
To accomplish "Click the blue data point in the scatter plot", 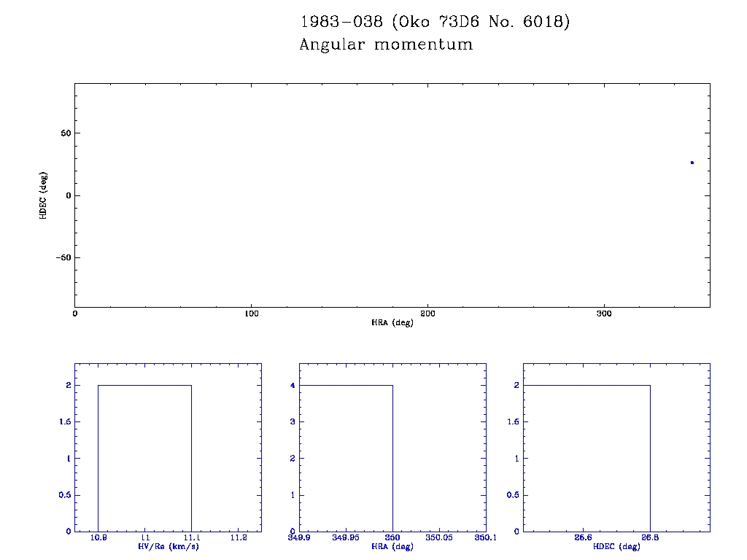I will point(692,163).
